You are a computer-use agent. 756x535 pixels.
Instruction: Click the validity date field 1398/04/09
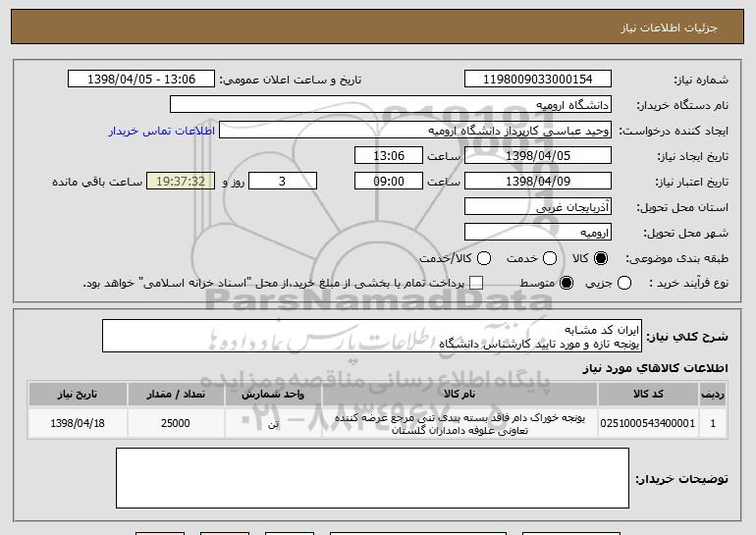point(538,182)
